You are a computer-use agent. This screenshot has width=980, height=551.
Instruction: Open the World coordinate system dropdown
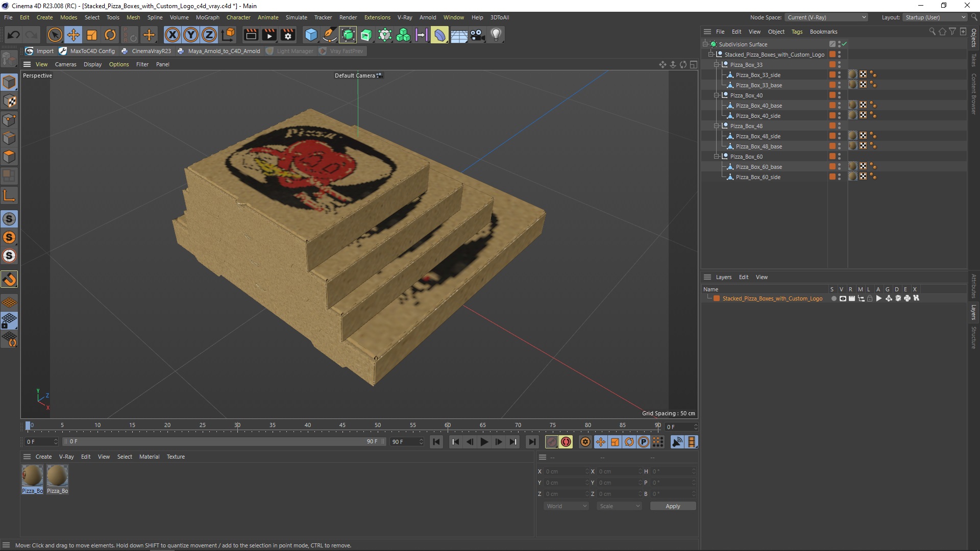click(x=566, y=506)
